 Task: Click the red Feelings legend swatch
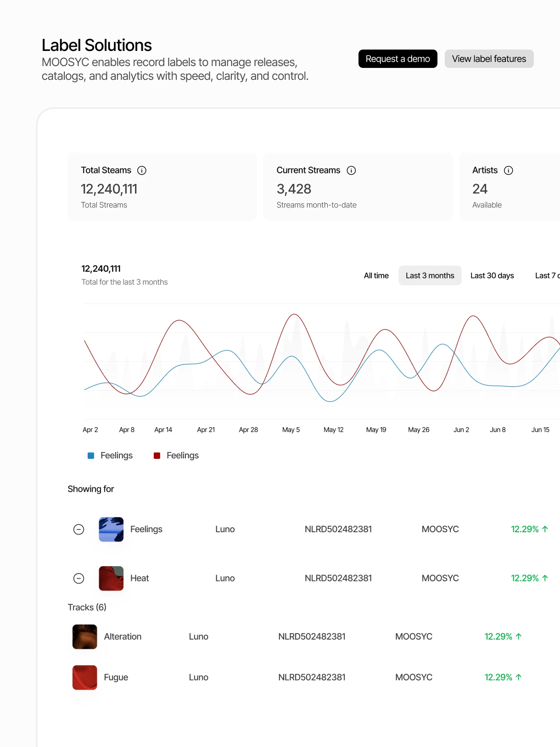pyautogui.click(x=157, y=456)
